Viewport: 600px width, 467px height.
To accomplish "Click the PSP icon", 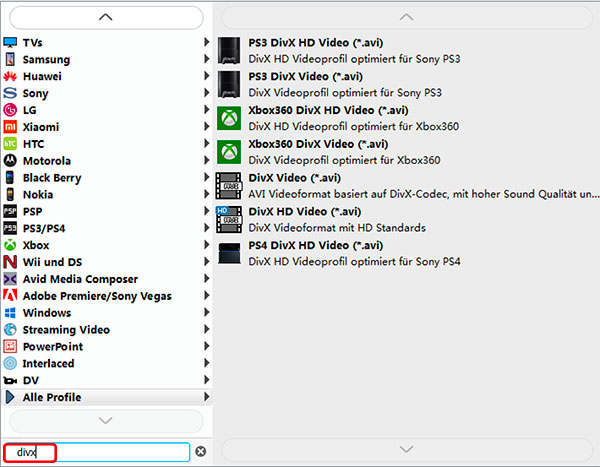I will click(x=10, y=211).
